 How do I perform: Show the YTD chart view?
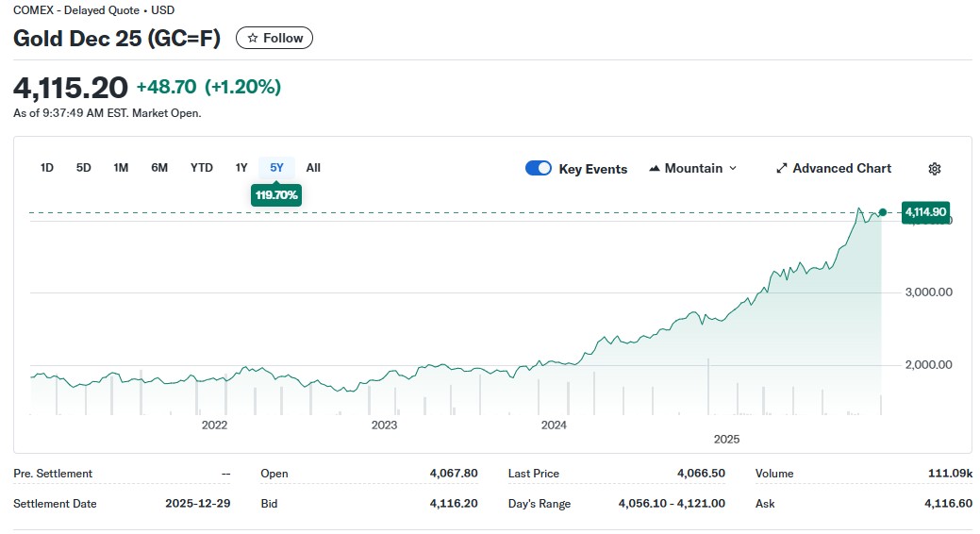coord(202,168)
